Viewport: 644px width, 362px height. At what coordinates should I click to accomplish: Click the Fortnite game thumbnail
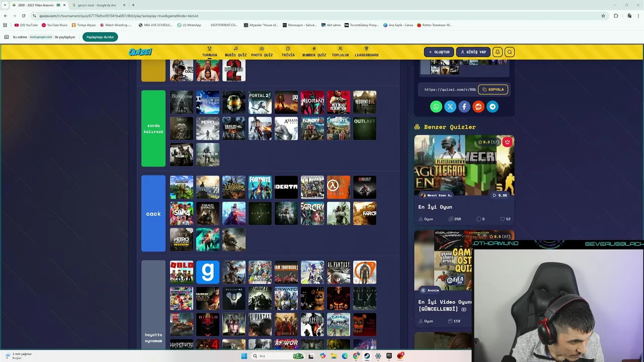click(x=260, y=187)
